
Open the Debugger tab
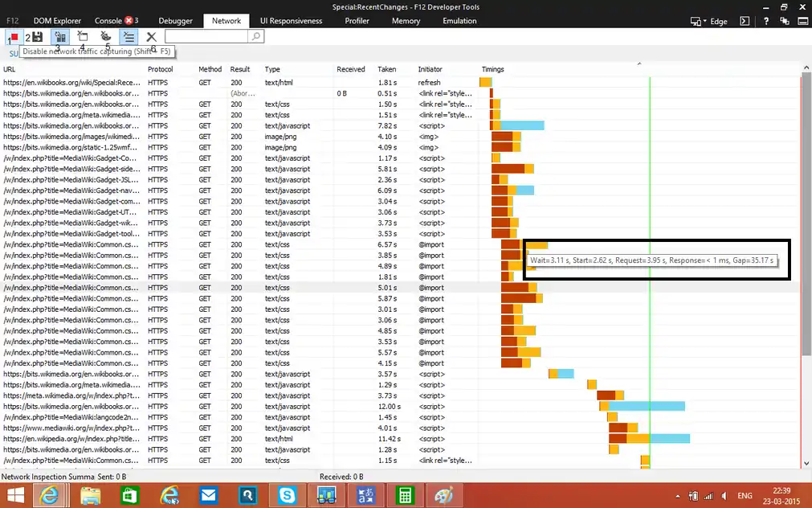click(175, 21)
